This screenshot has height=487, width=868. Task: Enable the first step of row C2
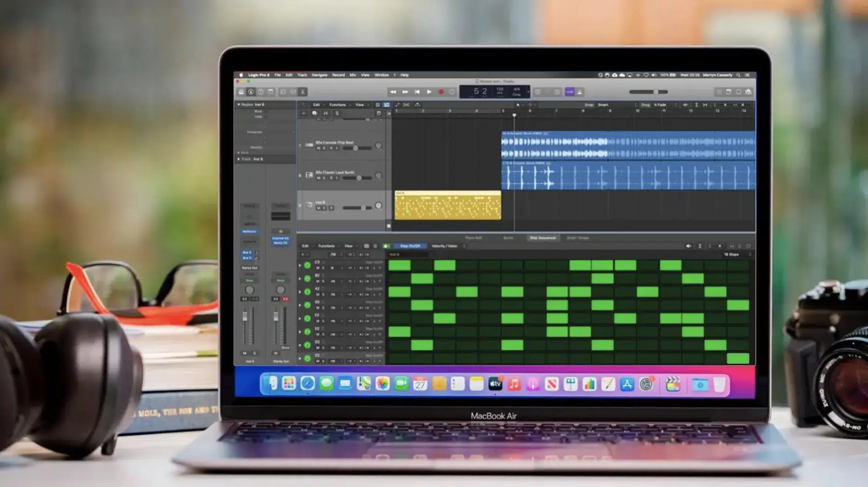point(399,358)
